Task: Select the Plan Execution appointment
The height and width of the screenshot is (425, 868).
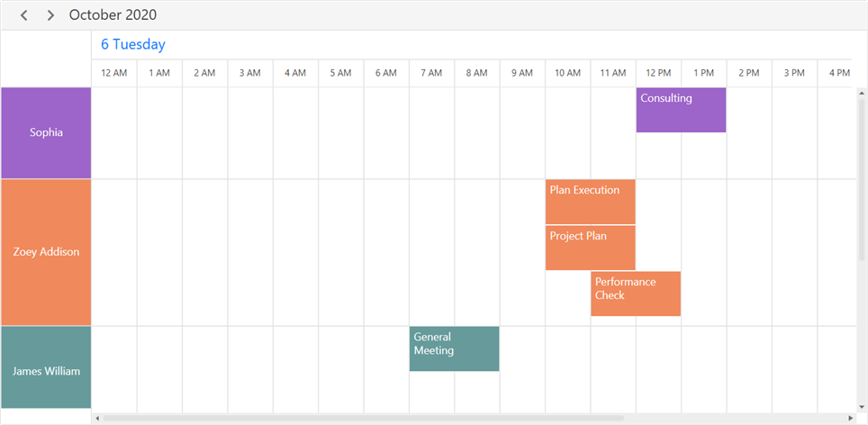Action: 590,202
